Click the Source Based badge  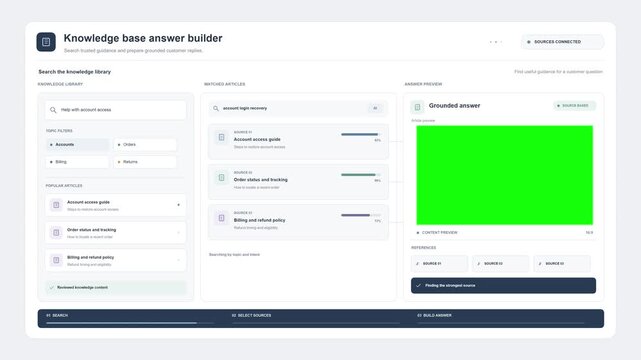[x=574, y=106]
